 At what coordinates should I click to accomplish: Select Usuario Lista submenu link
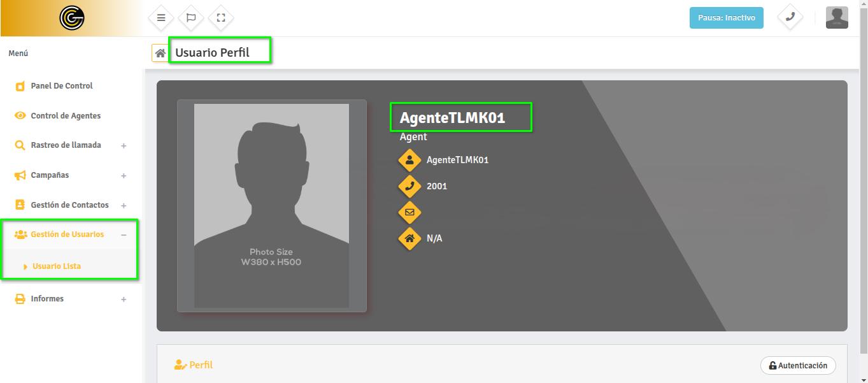coord(57,266)
